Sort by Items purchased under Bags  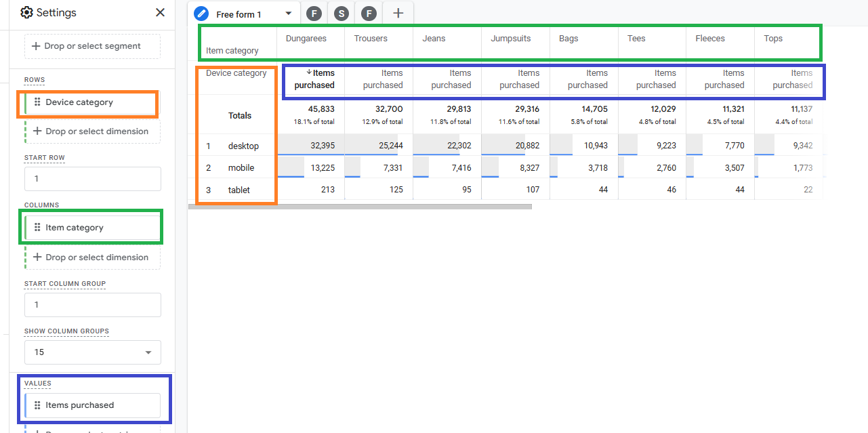tap(588, 79)
